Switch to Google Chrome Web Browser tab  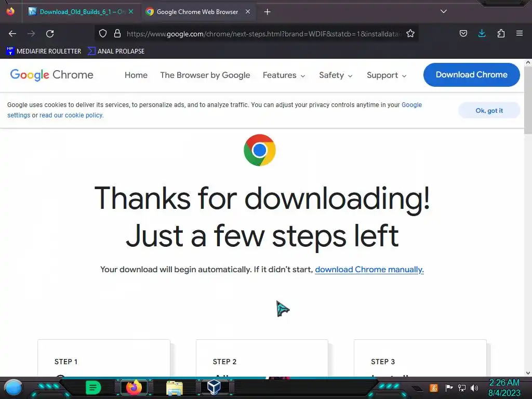(197, 12)
